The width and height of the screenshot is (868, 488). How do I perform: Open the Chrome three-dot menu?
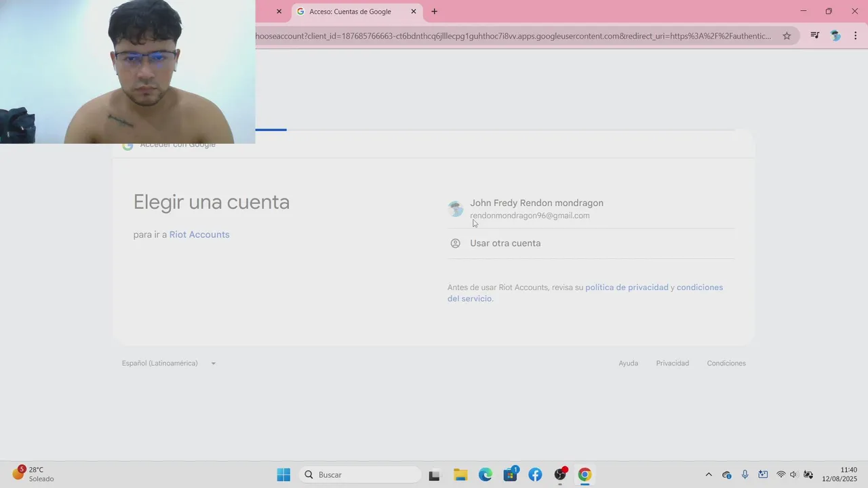tap(855, 36)
